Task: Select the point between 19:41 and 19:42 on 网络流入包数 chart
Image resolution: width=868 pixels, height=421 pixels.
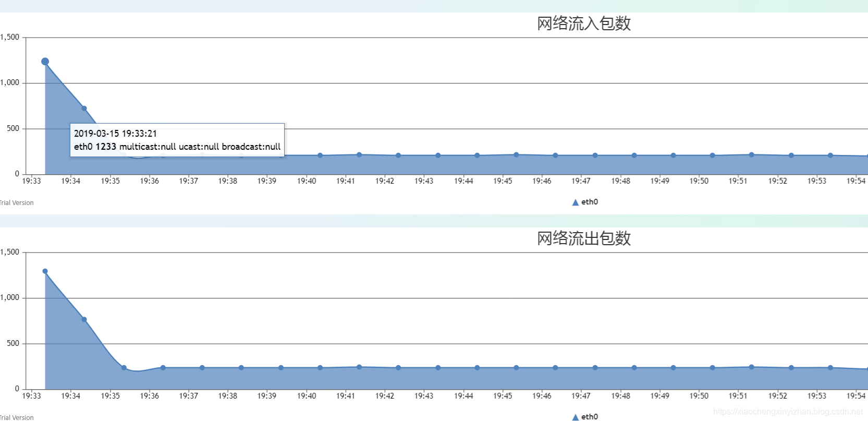Action: tap(359, 155)
